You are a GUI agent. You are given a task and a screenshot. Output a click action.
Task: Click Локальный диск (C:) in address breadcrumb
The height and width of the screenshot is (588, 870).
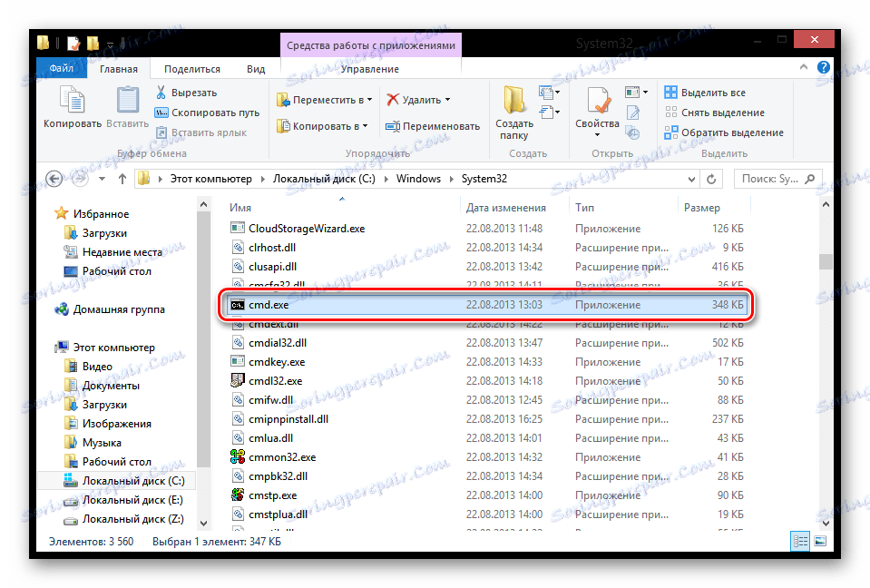[x=324, y=179]
